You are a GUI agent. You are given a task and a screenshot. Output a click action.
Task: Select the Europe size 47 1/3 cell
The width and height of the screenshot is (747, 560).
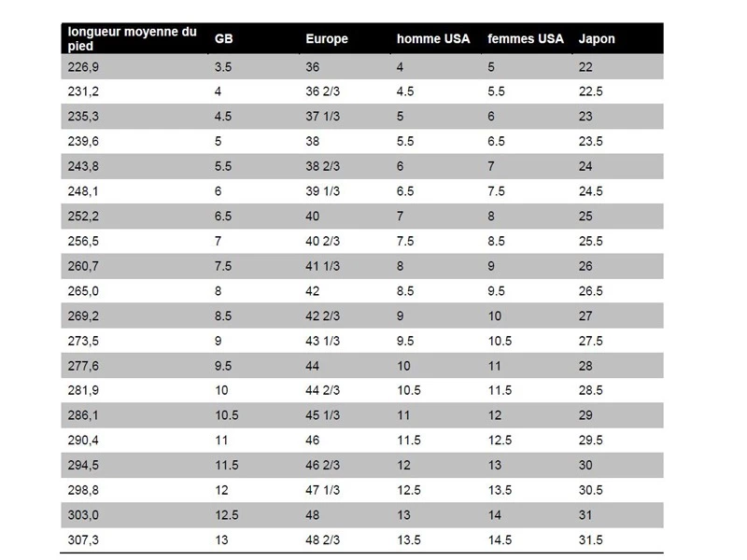323,490
